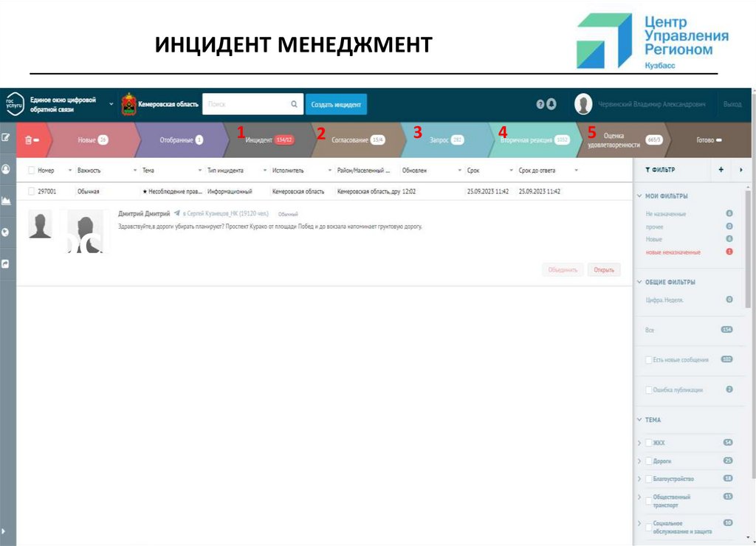Image resolution: width=756 pixels, height=546 pixels.
Task: Open the edit icon in left sidebar
Action: click(6, 138)
